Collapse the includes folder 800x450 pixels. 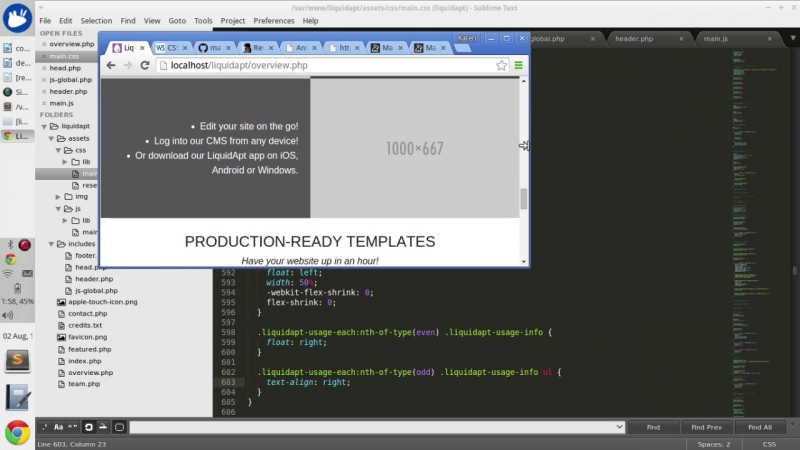coord(51,244)
